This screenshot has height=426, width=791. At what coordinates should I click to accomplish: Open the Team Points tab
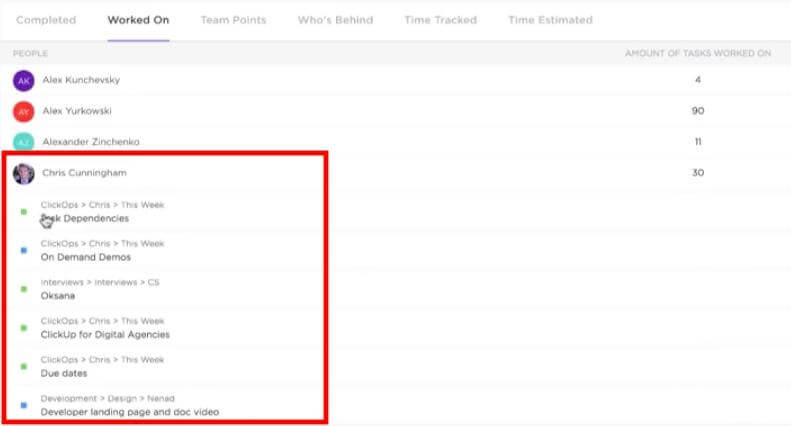pyautogui.click(x=233, y=20)
